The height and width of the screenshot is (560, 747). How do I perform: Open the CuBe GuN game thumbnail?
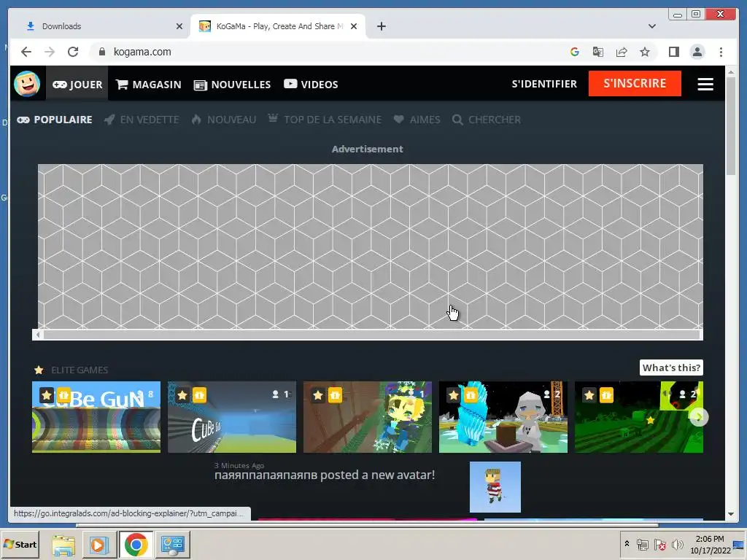click(96, 416)
